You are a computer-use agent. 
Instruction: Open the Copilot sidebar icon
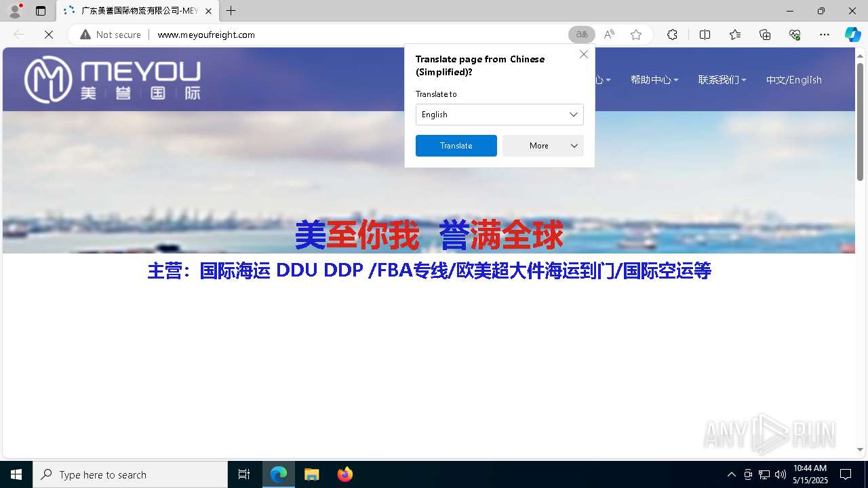(x=852, y=35)
